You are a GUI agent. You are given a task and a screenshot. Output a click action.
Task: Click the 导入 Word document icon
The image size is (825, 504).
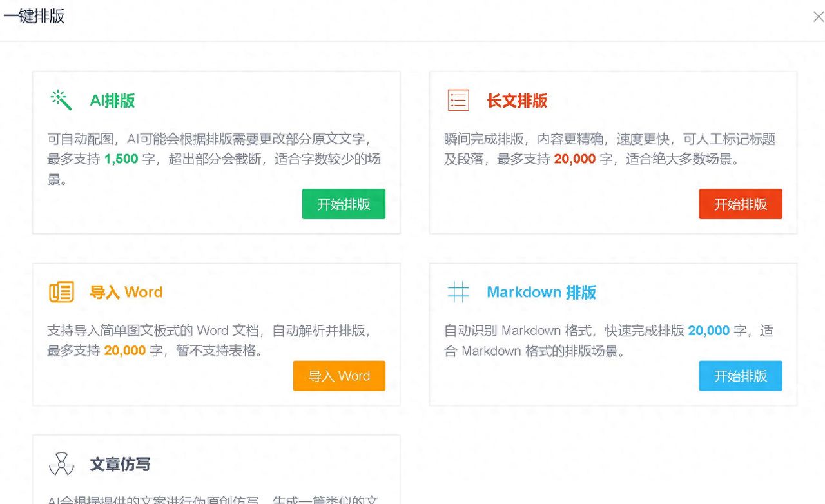coord(61,291)
